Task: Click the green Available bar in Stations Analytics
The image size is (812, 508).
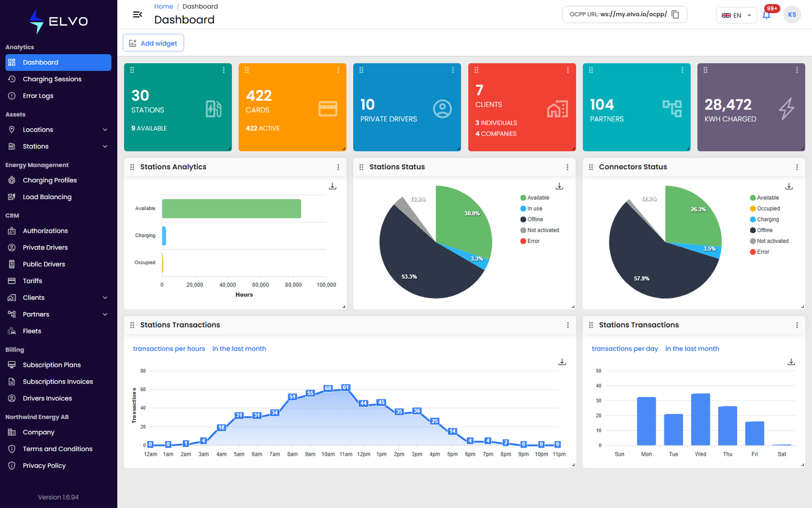Action: point(231,208)
